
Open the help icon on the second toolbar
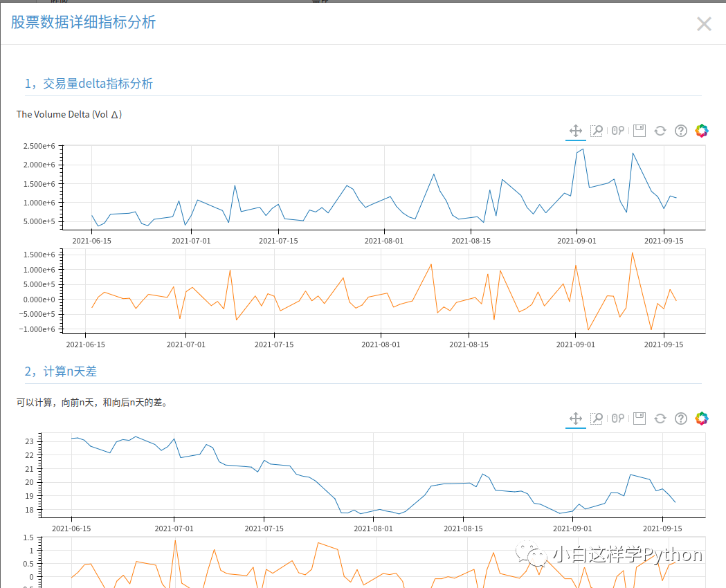point(680,418)
